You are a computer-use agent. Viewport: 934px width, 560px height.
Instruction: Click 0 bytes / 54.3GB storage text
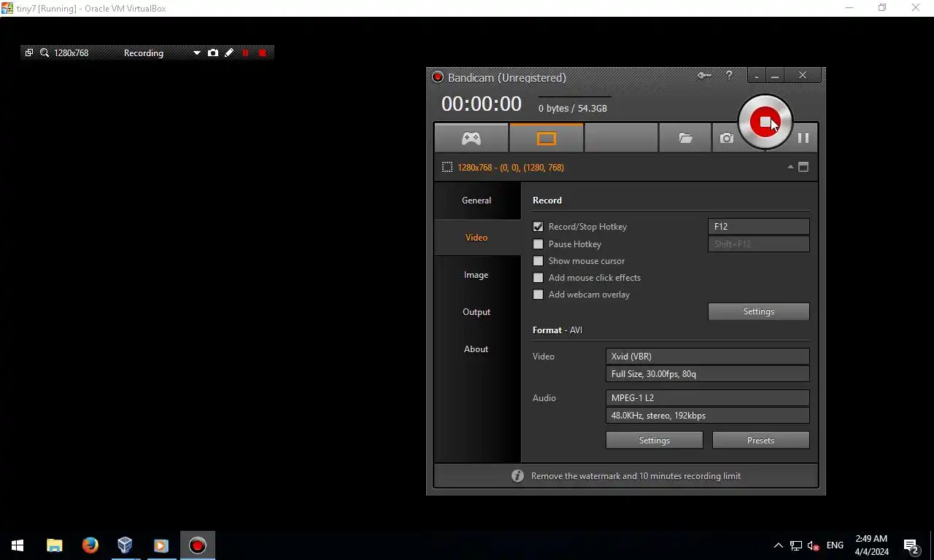tap(573, 109)
